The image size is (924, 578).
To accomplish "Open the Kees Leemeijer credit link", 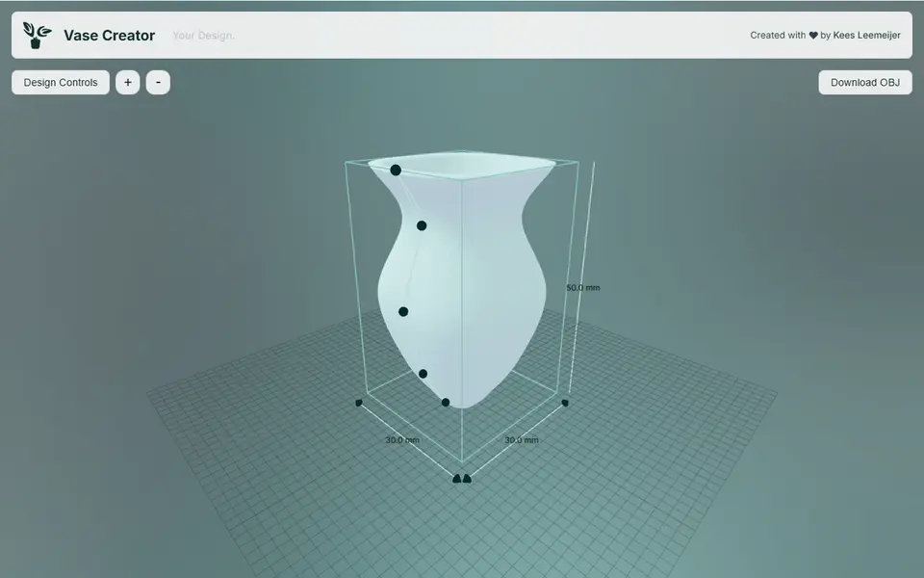I will (x=866, y=36).
